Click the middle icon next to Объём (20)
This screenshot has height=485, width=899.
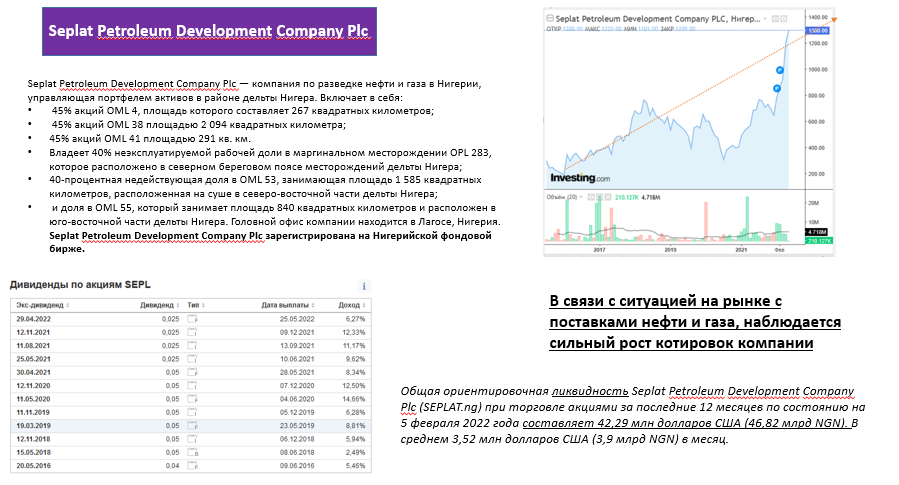pos(600,197)
